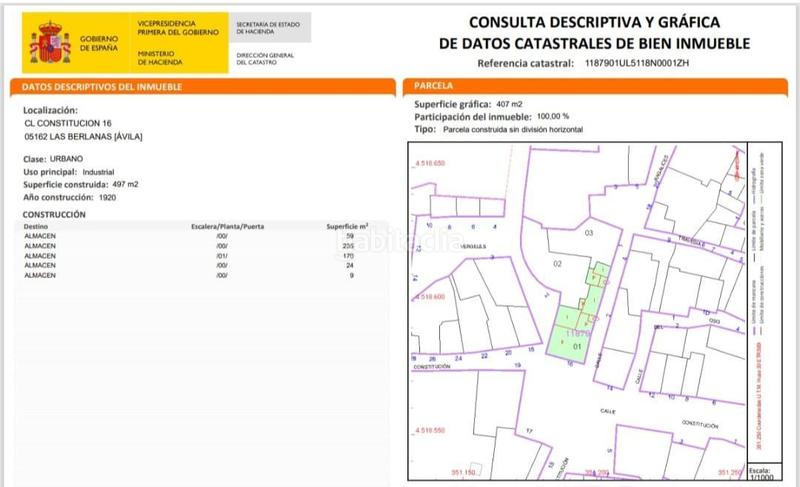Click the orange 'PARCELA' section header
This screenshot has width=800, height=487.
[595, 86]
